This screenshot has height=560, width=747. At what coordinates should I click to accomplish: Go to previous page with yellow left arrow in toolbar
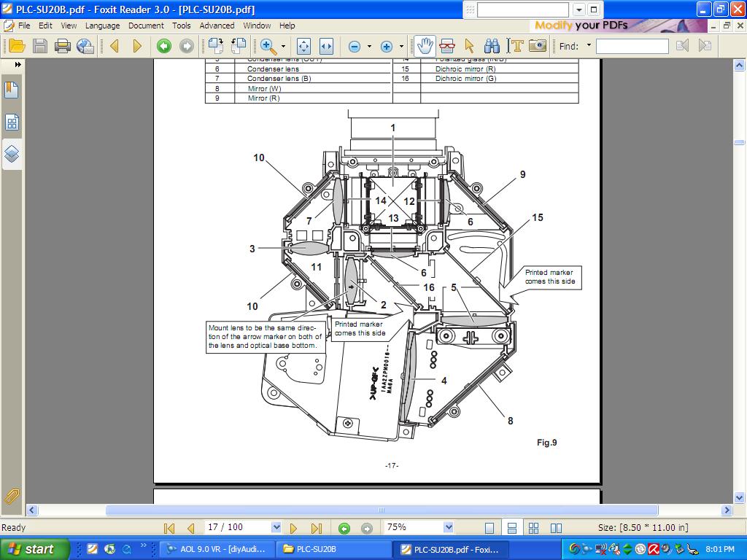click(115, 46)
